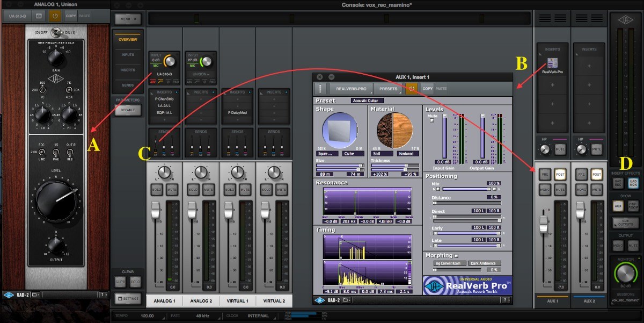This screenshot has width=644, height=323.
Task: Click the Default parameters button
Action: (x=127, y=110)
